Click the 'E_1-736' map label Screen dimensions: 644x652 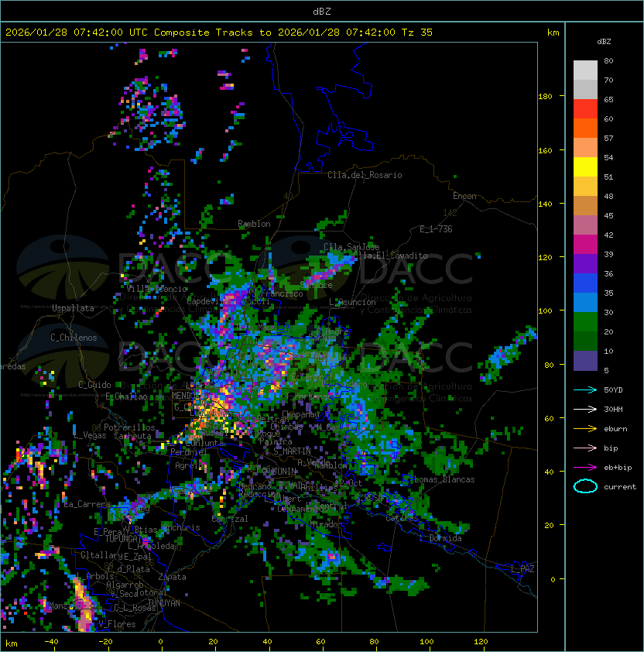(436, 229)
